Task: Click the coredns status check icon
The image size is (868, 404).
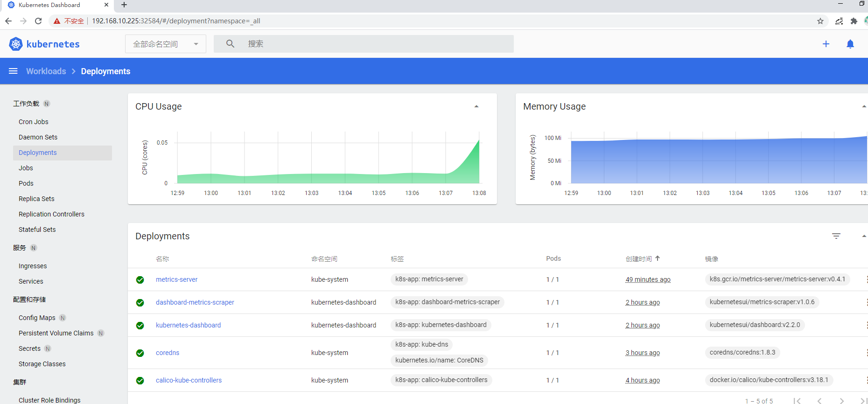Action: pyautogui.click(x=140, y=353)
